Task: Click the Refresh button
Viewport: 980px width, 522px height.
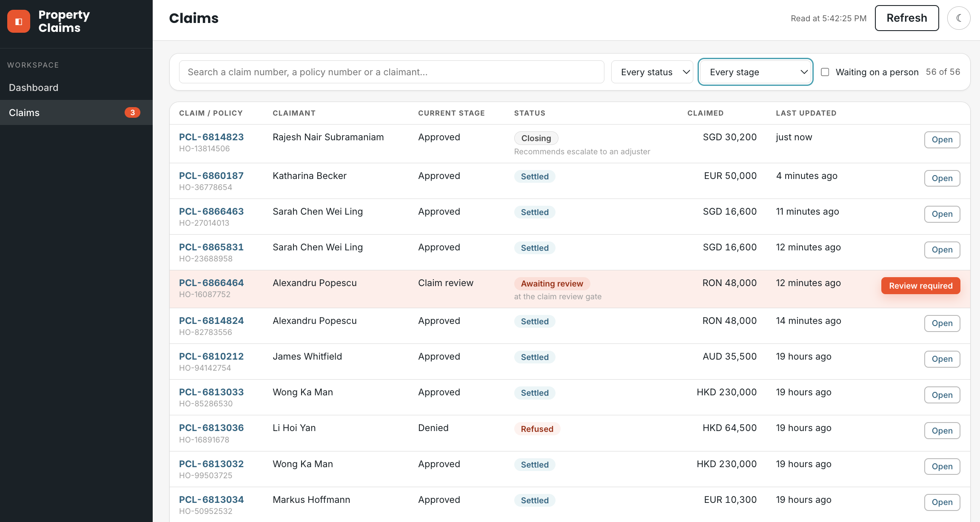Action: point(906,18)
